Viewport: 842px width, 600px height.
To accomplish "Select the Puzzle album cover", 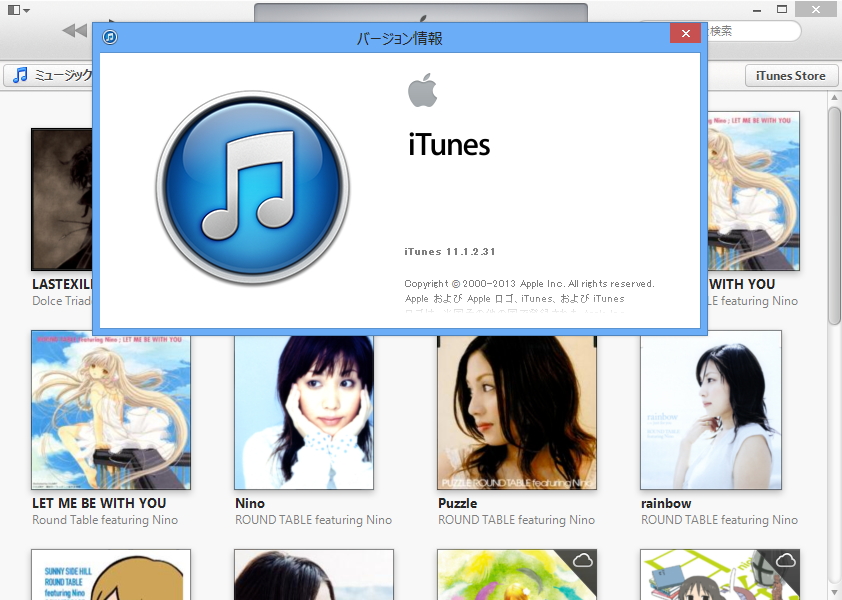I will pos(516,410).
